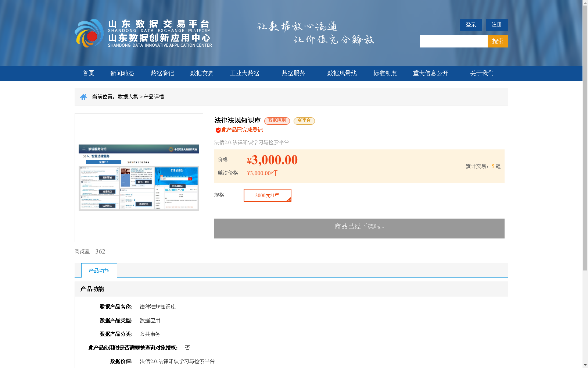The width and height of the screenshot is (588, 368).
Task: Open 数据登记 menu item
Action: [162, 73]
